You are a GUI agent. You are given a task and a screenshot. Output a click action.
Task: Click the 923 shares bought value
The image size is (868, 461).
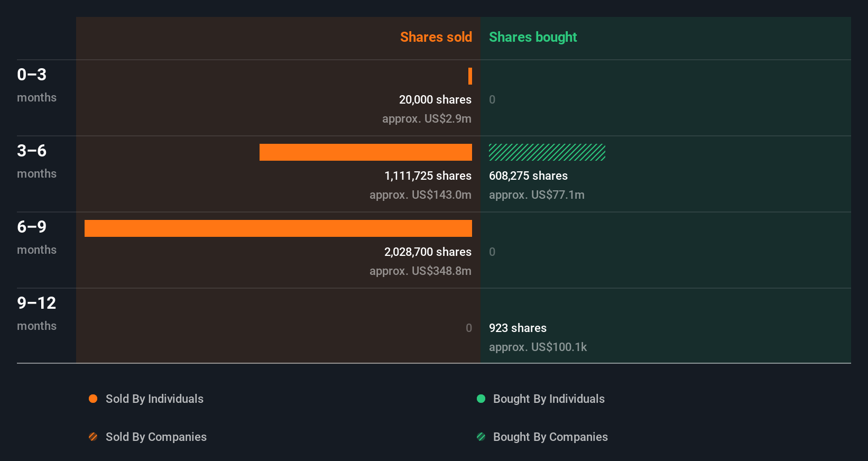518,328
